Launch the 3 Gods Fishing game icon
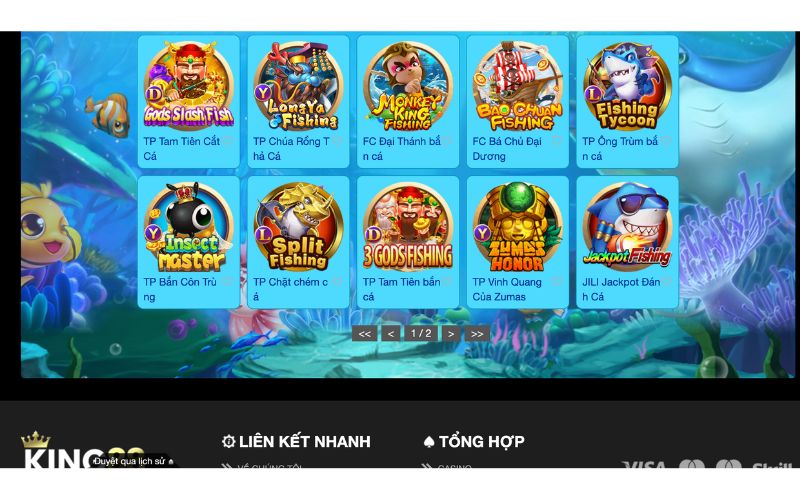This screenshot has height=500, width=800. (x=408, y=226)
